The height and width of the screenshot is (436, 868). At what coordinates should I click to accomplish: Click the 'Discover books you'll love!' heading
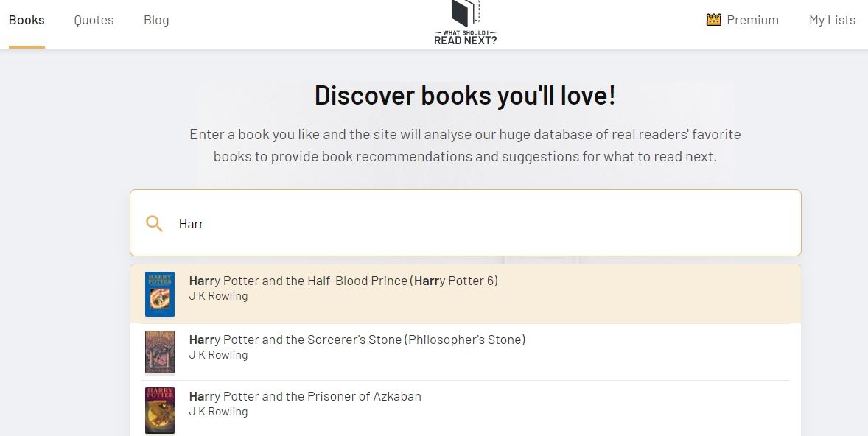(465, 96)
